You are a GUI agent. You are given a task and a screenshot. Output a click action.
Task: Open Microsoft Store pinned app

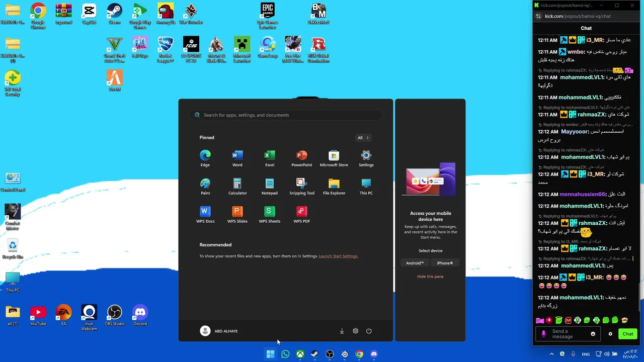[x=334, y=158]
